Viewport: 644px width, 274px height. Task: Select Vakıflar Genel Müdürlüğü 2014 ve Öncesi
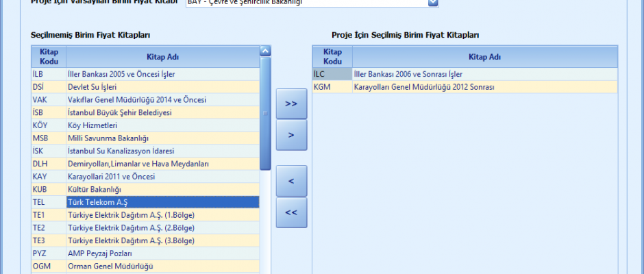point(162,100)
